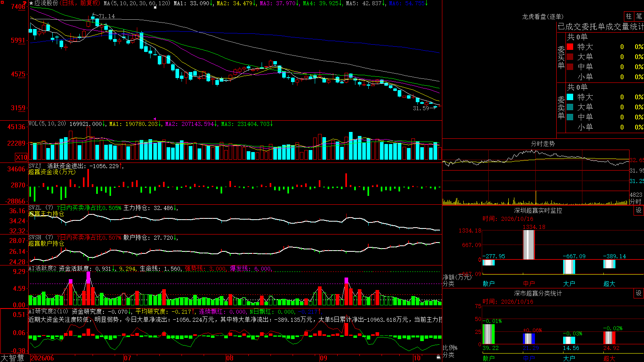This screenshot has width=644, height=362.
Task: Select the 分时走势 panel title
Action: (x=543, y=144)
